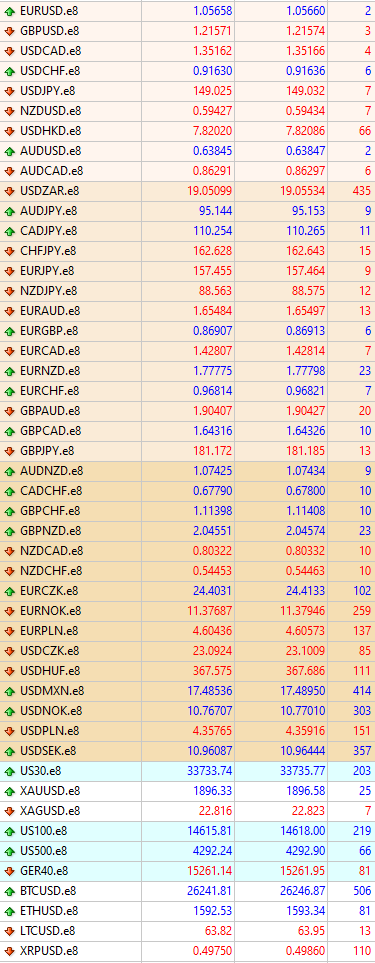The width and height of the screenshot is (375, 963).
Task: Click the green up arrow beside BTCUSD.e8
Action: tap(9, 891)
